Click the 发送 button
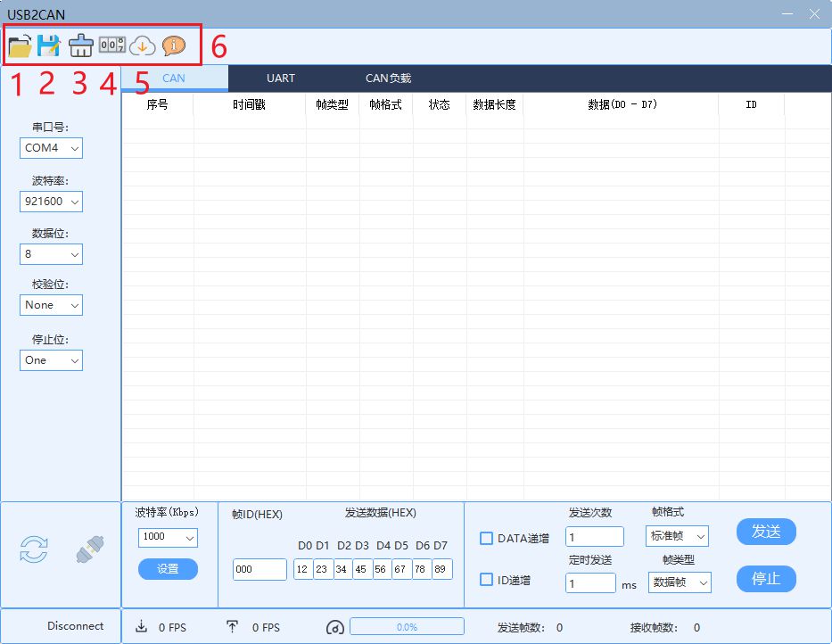Image resolution: width=832 pixels, height=644 pixels. (x=766, y=532)
